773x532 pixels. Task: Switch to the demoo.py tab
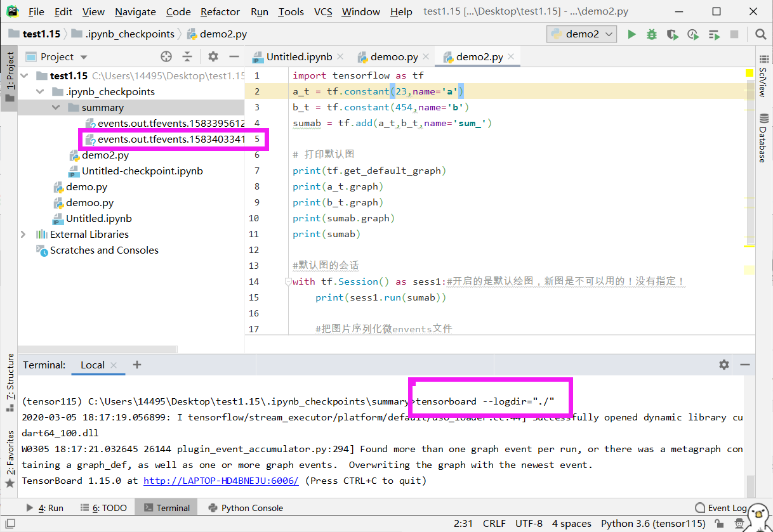coord(394,57)
